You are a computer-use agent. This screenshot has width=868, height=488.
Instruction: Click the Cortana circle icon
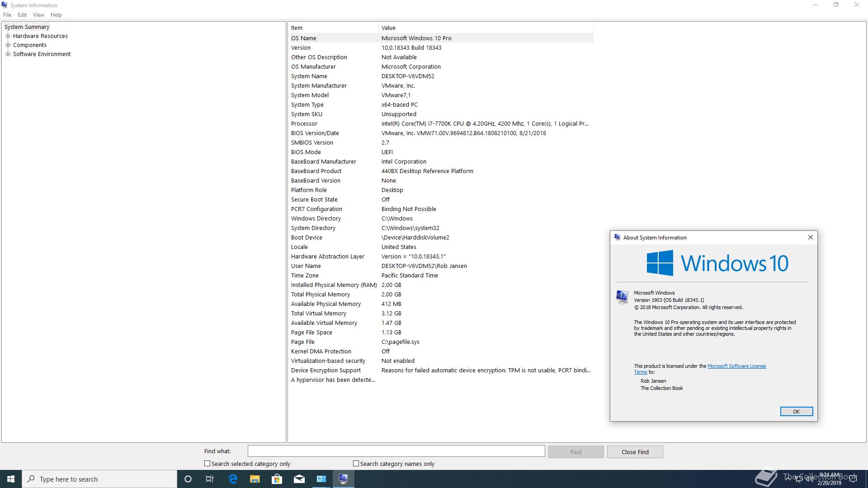pos(188,479)
